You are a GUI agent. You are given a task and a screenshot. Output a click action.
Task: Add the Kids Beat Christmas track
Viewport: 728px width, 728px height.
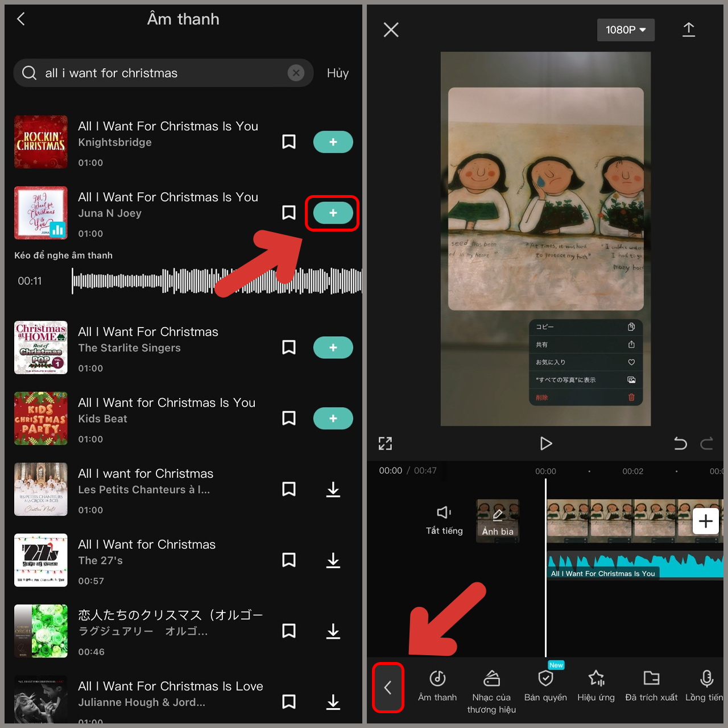click(x=333, y=419)
